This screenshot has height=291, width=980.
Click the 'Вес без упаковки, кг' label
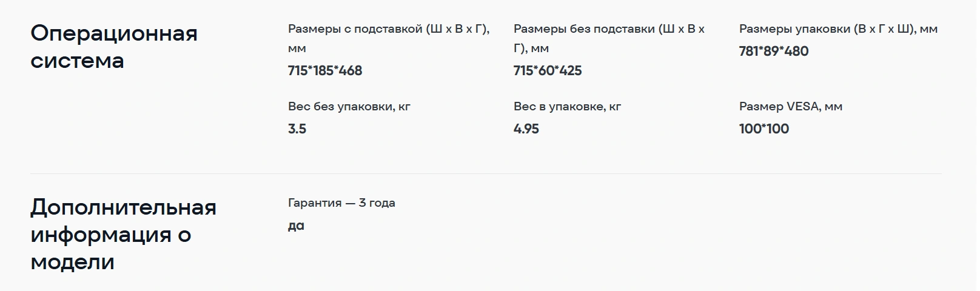tap(349, 107)
